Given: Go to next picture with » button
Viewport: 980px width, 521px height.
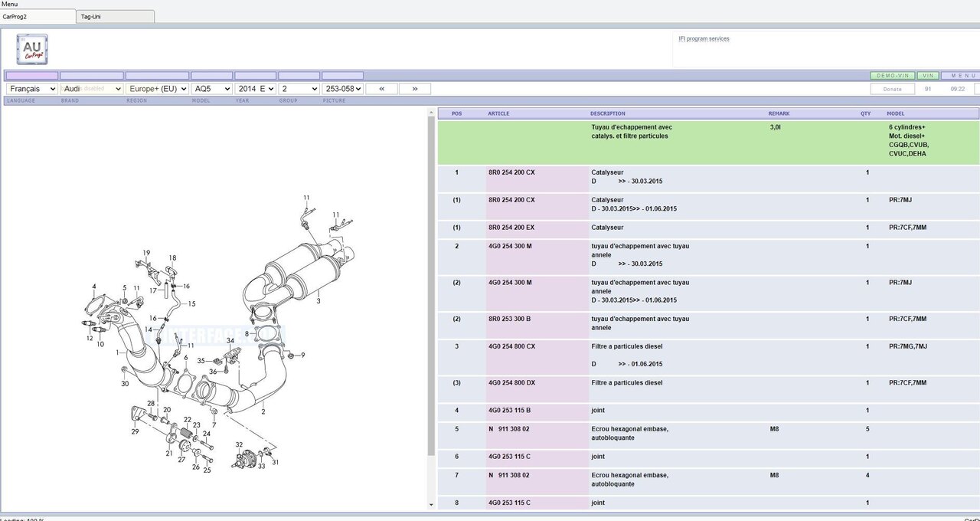Looking at the screenshot, I should pos(415,89).
